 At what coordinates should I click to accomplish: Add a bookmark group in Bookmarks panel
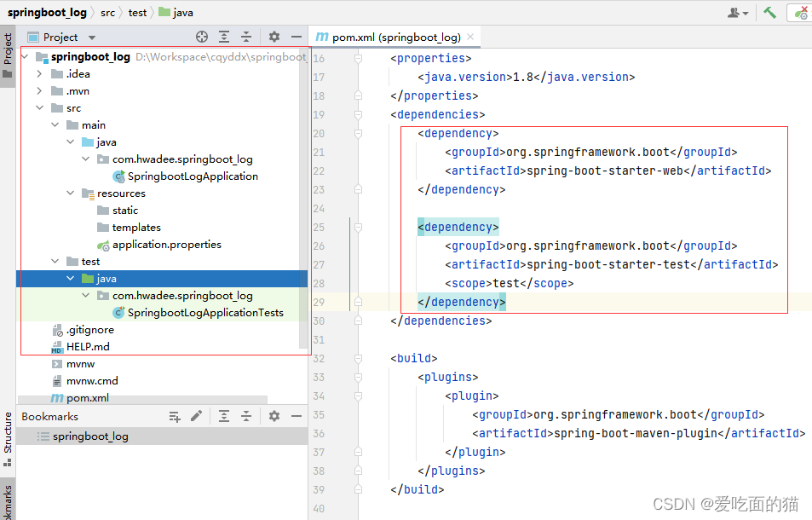(x=175, y=416)
